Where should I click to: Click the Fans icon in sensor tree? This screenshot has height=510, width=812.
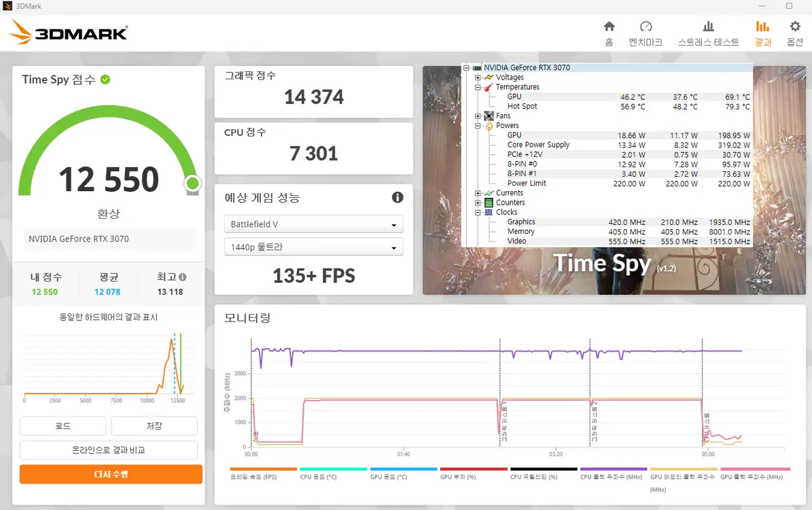489,116
